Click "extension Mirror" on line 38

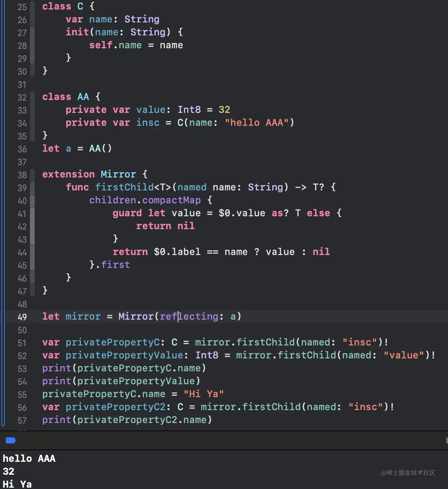coord(89,174)
